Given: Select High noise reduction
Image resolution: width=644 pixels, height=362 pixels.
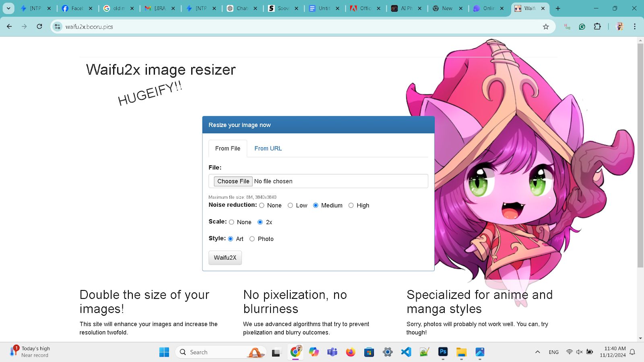Looking at the screenshot, I should [x=351, y=206].
